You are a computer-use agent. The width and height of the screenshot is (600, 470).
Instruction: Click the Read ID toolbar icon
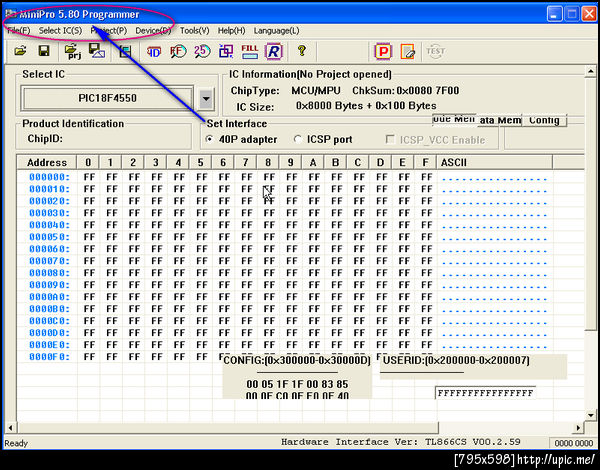154,51
